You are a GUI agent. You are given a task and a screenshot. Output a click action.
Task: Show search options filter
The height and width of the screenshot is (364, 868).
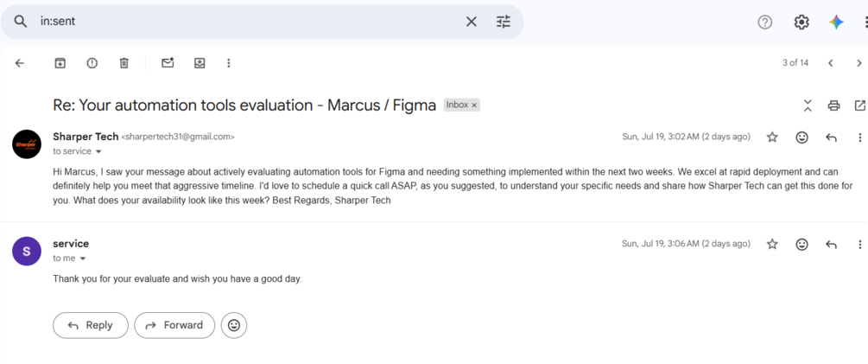tap(504, 22)
